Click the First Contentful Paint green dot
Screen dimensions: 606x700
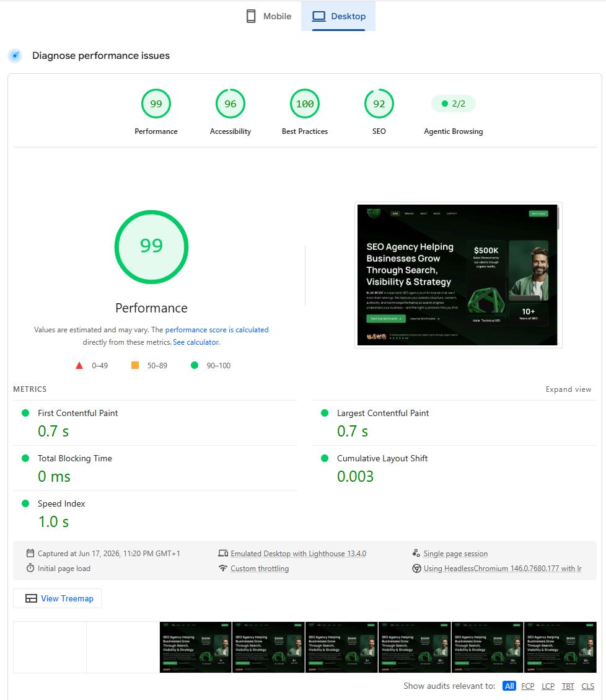pos(25,413)
